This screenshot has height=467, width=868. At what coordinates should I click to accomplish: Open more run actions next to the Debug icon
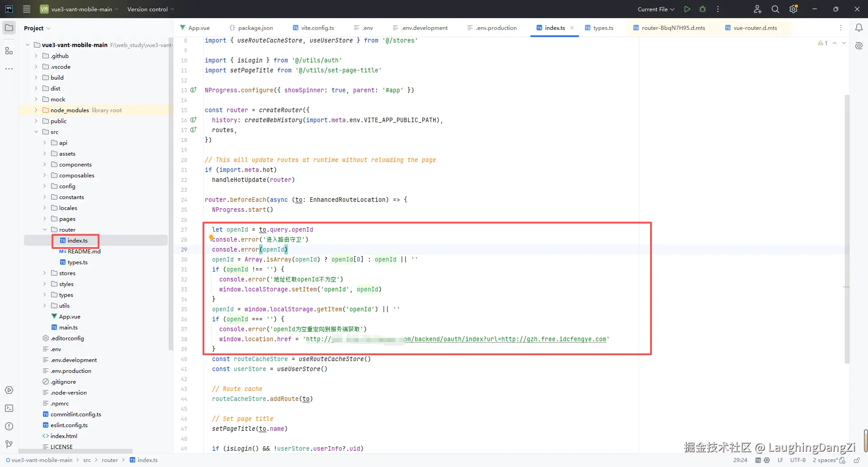(718, 9)
